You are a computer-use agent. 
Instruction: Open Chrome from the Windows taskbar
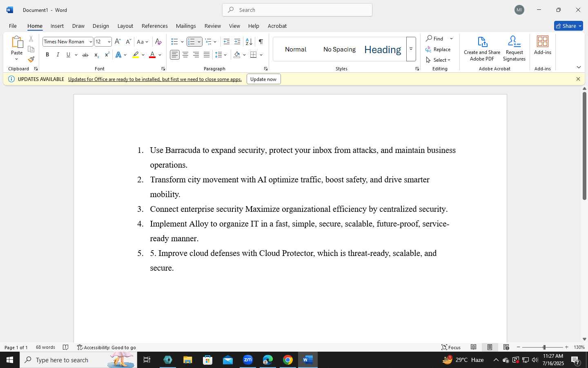tap(288, 360)
